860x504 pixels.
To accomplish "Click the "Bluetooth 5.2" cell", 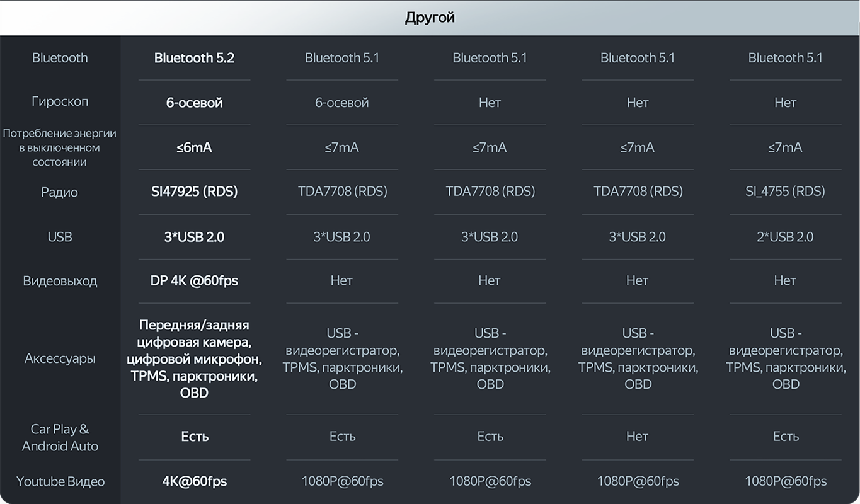I will (194, 58).
